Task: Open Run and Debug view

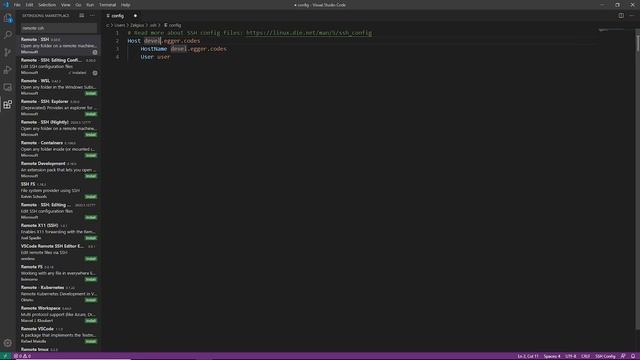Action: point(8,70)
